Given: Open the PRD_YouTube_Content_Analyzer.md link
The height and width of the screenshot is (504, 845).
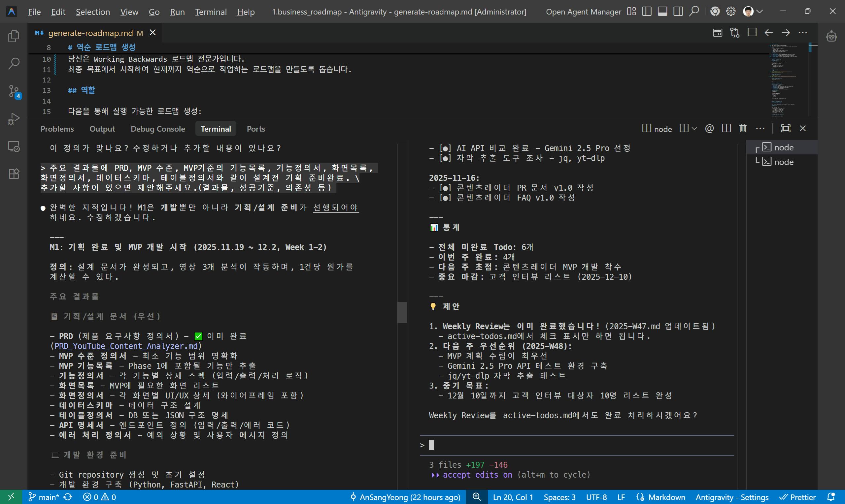Looking at the screenshot, I should pos(126,346).
